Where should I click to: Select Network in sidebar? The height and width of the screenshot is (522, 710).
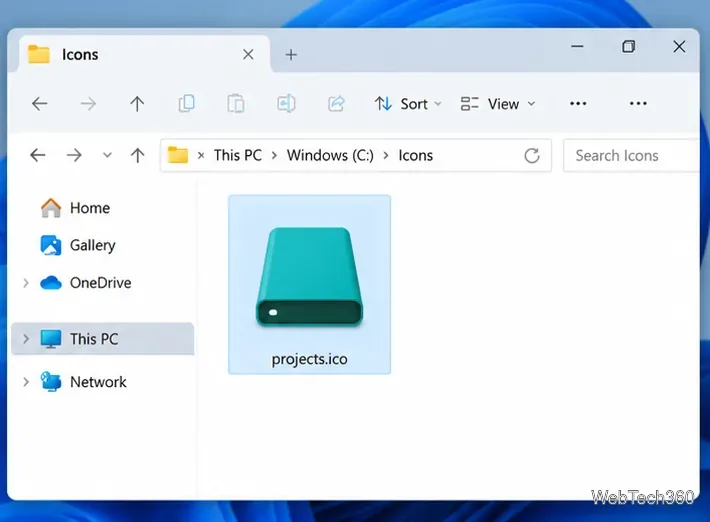[x=83, y=382]
